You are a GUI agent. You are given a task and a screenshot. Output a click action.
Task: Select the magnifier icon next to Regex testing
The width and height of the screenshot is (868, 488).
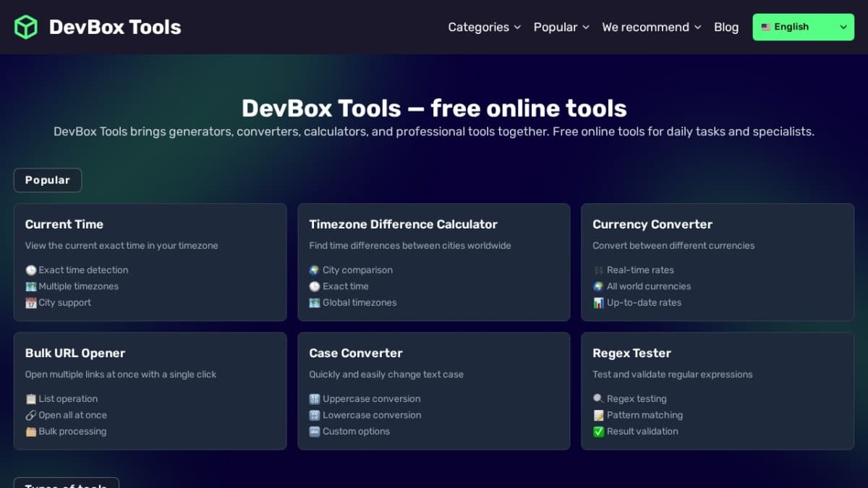pyautogui.click(x=597, y=398)
